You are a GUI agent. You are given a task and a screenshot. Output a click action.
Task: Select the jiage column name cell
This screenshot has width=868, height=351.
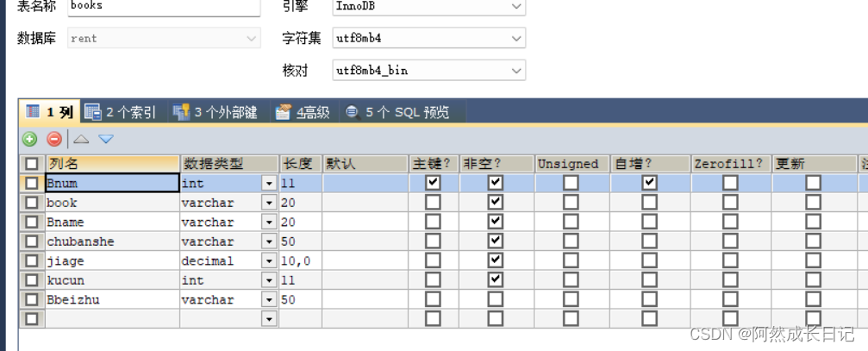pos(112,260)
